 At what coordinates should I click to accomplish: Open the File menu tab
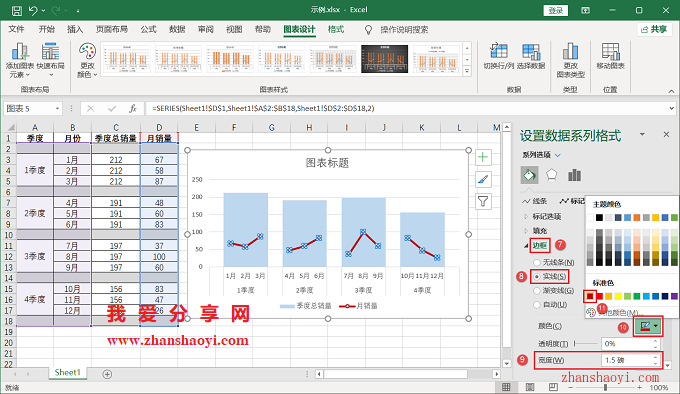tap(16, 29)
